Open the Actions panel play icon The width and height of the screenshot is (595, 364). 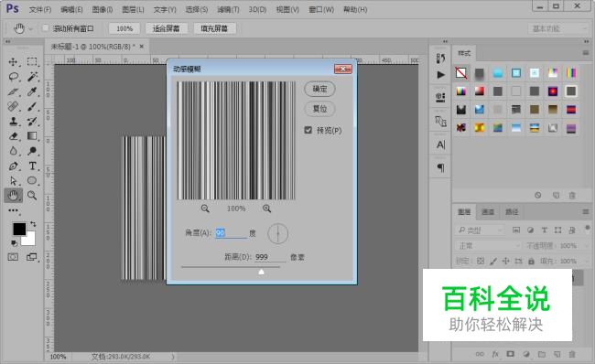(x=440, y=75)
